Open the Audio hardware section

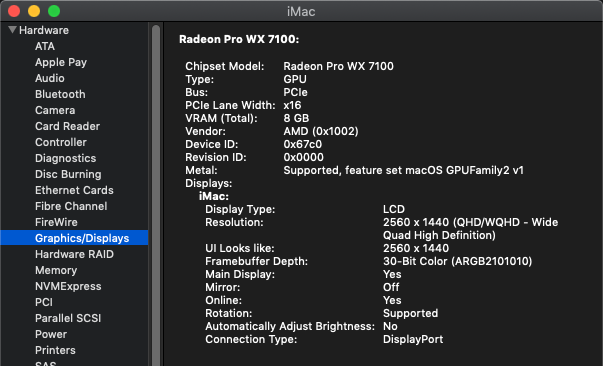tap(50, 78)
